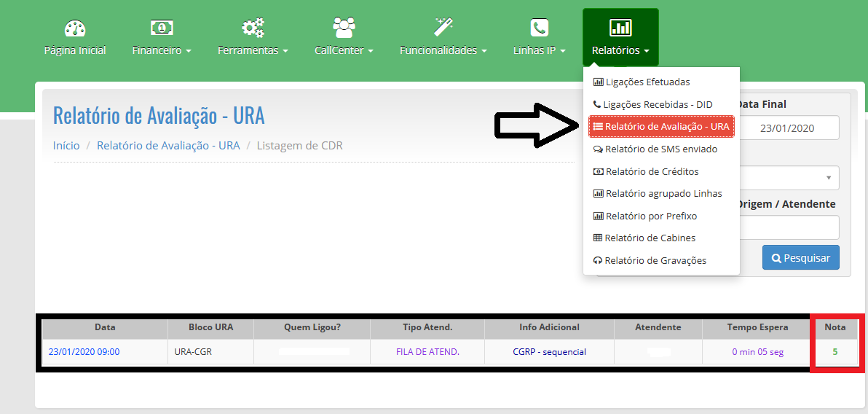The image size is (868, 414).
Task: Click the 23/01/2020 09:00 date link
Action: (x=84, y=352)
